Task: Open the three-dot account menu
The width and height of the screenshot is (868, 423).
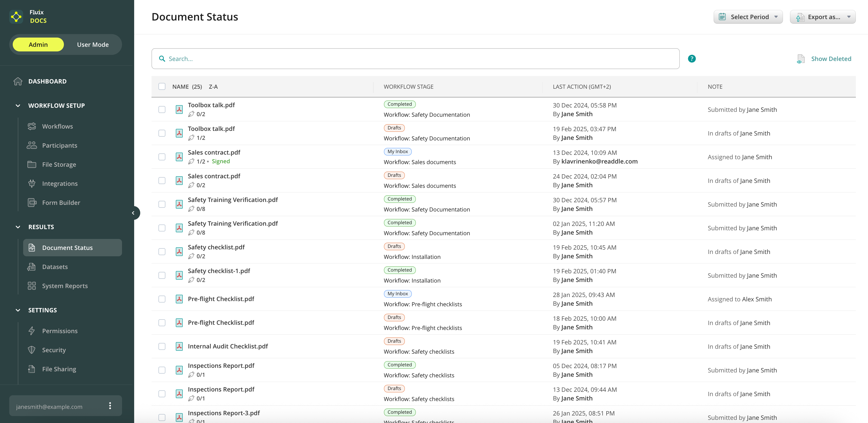Action: tap(110, 406)
